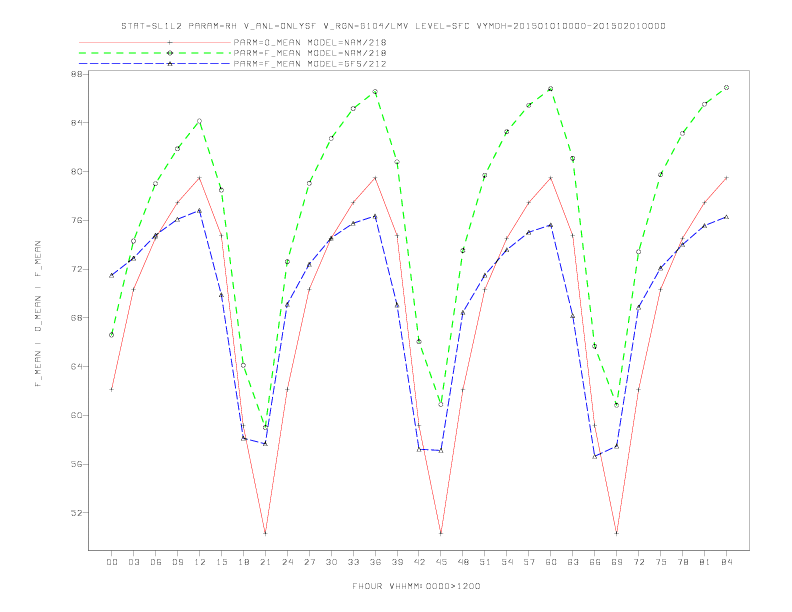This screenshot has height=612, width=792.
Task: Click x-axis forecast hour label 27
Action: (309, 562)
